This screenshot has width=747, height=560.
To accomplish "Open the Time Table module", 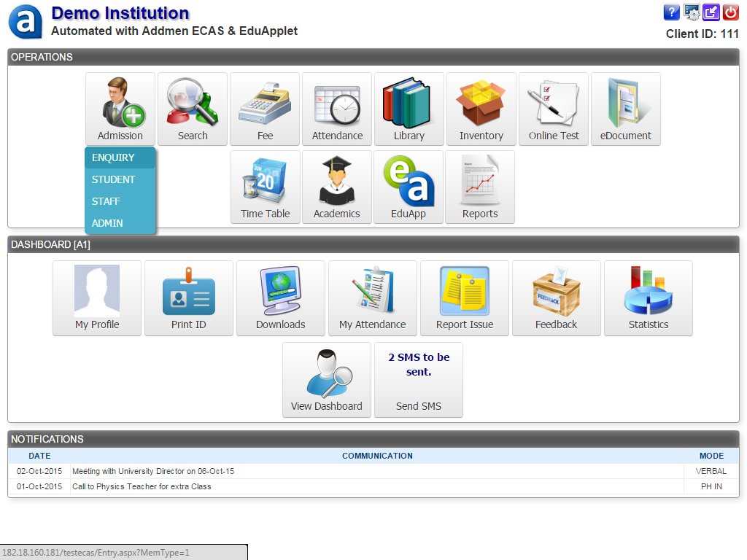I will click(x=264, y=186).
